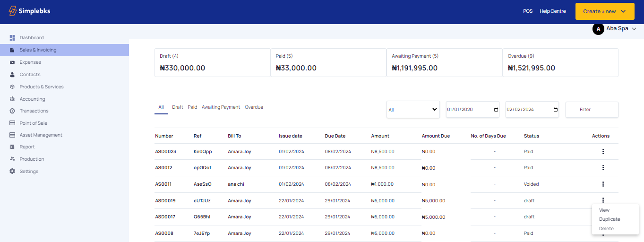Image resolution: width=644 pixels, height=242 pixels.
Task: Click the Amount Due column header
Action: click(436, 136)
